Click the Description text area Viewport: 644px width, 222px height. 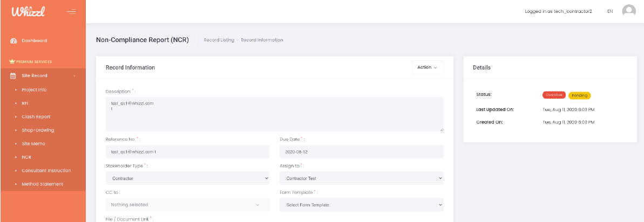(274, 114)
